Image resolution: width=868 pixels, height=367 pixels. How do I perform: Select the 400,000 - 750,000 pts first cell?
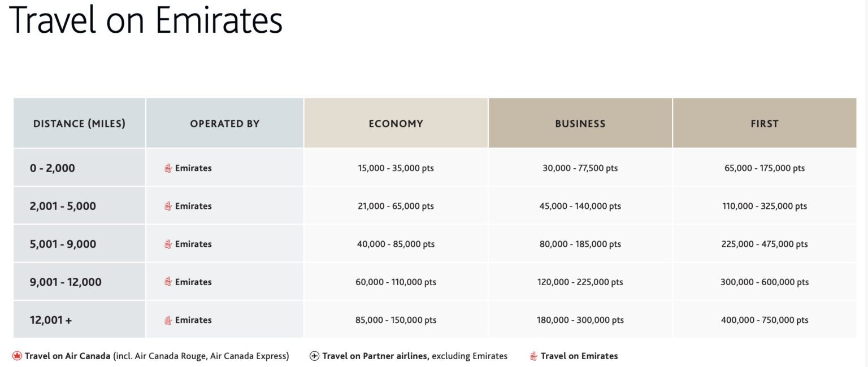pos(765,320)
